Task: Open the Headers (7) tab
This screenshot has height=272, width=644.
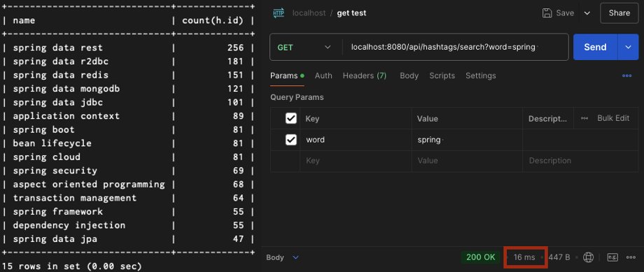Action: pyautogui.click(x=364, y=76)
